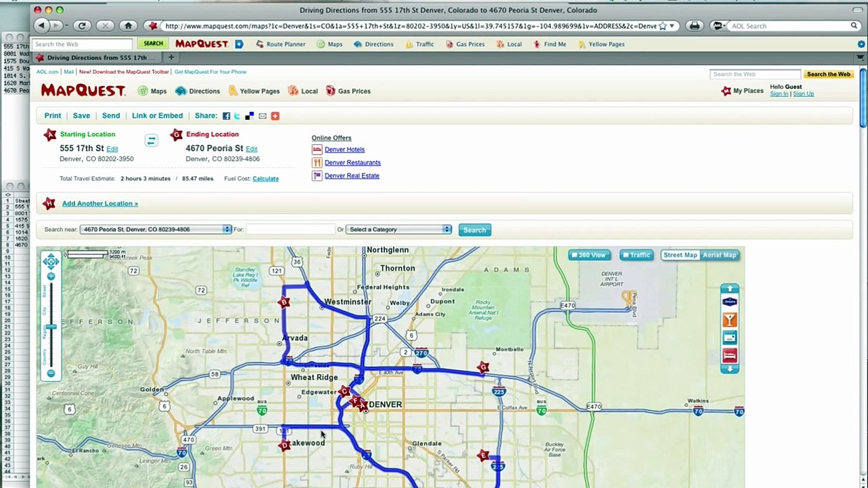Print page using browser printer icon

point(694,26)
